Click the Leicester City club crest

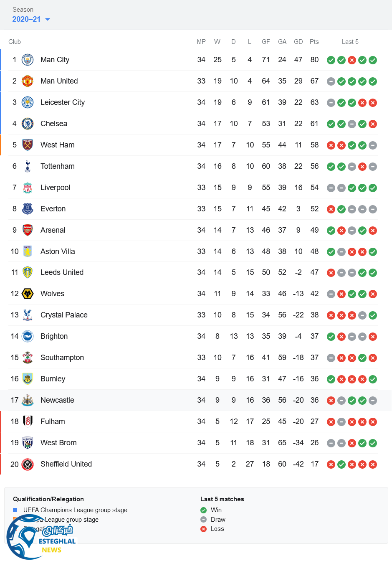pos(28,102)
